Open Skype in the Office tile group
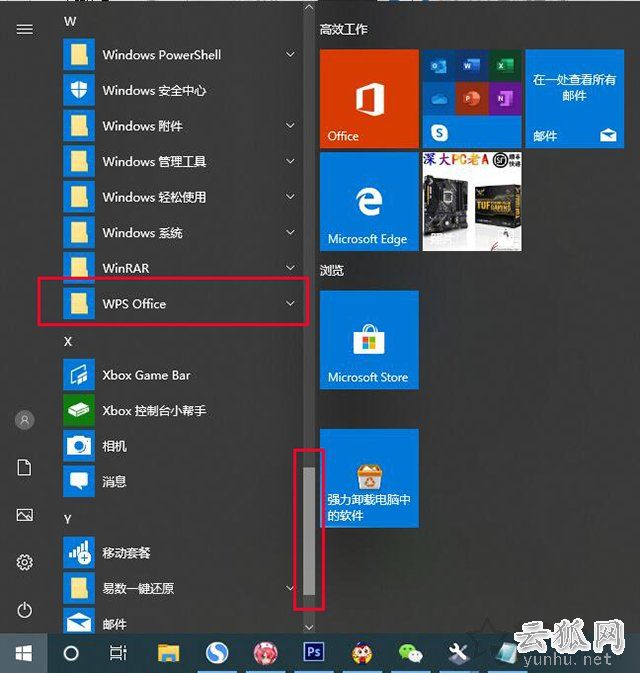Screen dimensions: 640x673 pyautogui.click(x=439, y=133)
